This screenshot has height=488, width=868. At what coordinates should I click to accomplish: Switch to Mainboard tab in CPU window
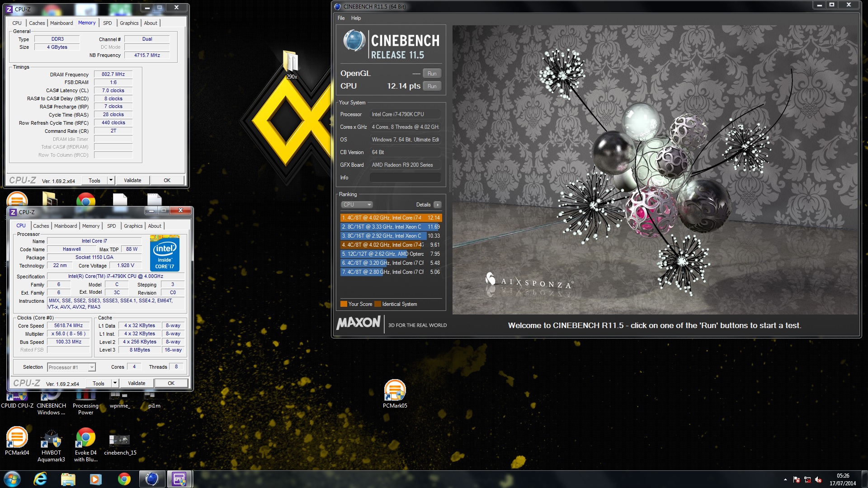click(66, 226)
